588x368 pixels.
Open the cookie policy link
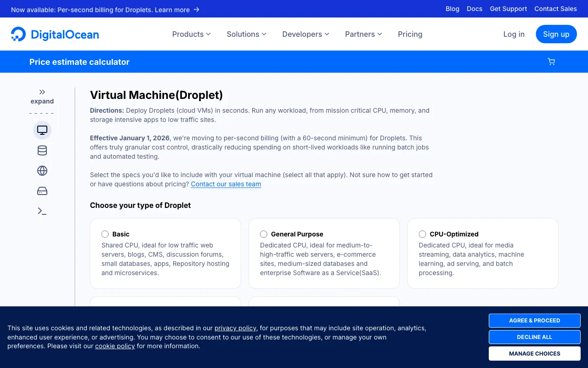pyautogui.click(x=115, y=346)
